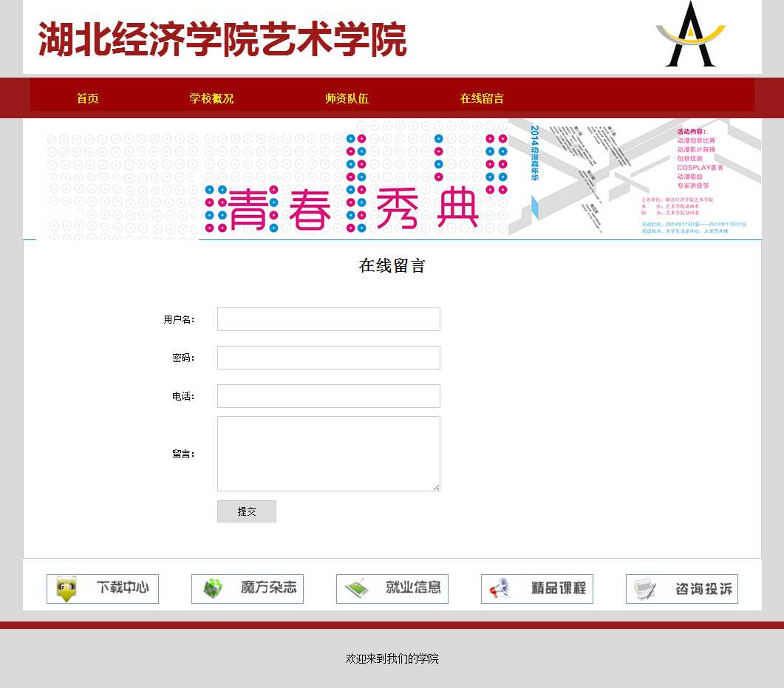Click the college "A" logo in the header
The height and width of the screenshot is (688, 784).
coord(690,35)
